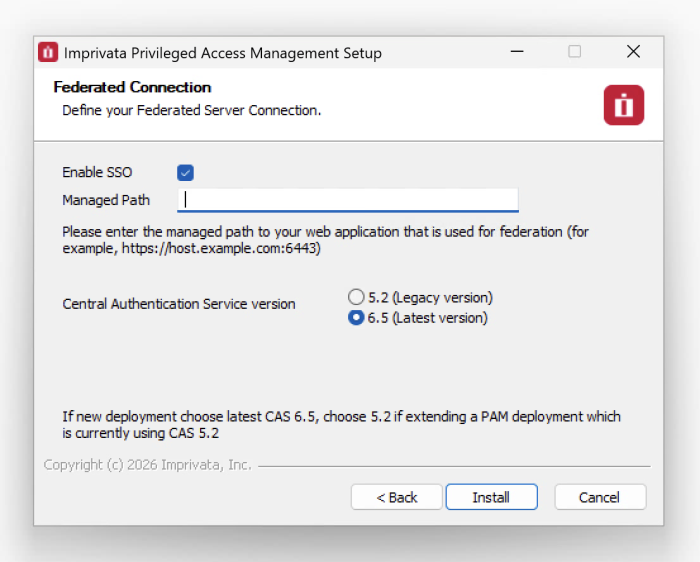The image size is (700, 562).
Task: Click the window title text in the title bar
Action: pos(222,53)
